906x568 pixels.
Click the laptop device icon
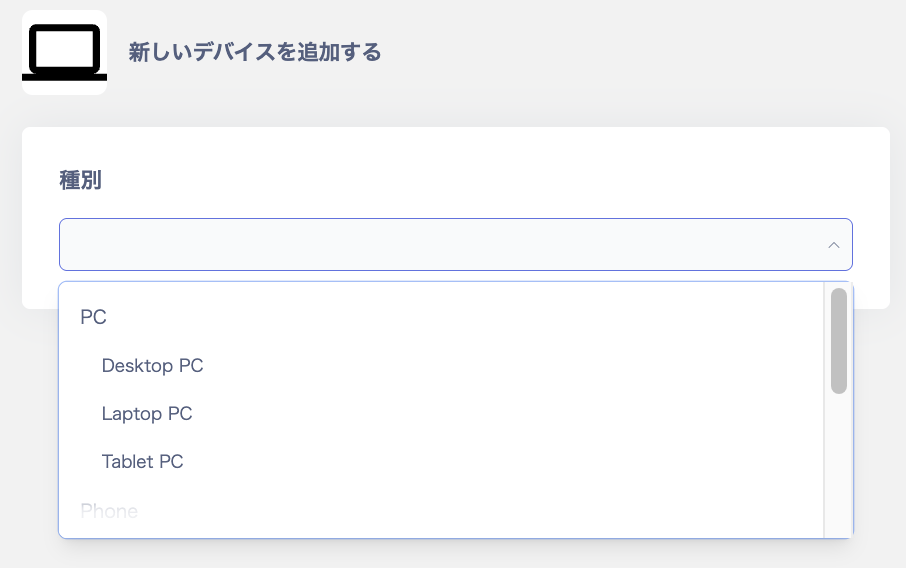pyautogui.click(x=64, y=52)
